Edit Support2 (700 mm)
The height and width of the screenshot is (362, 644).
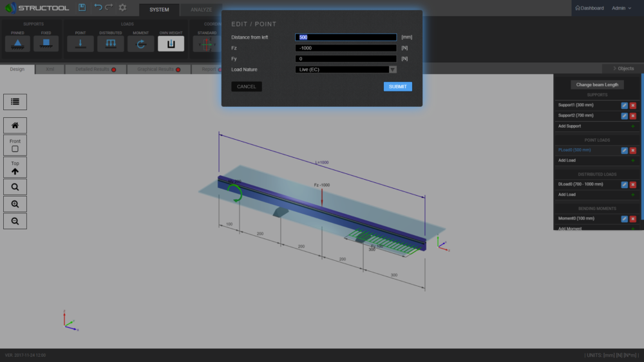click(x=624, y=116)
